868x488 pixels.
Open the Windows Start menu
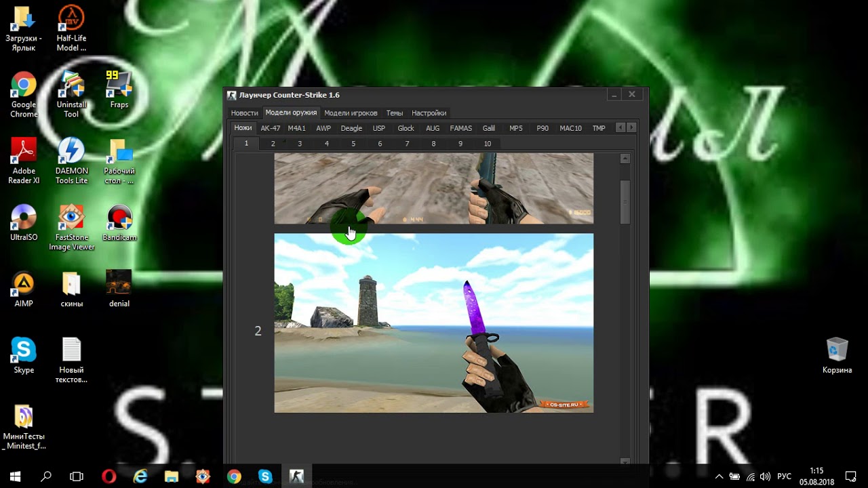click(15, 476)
